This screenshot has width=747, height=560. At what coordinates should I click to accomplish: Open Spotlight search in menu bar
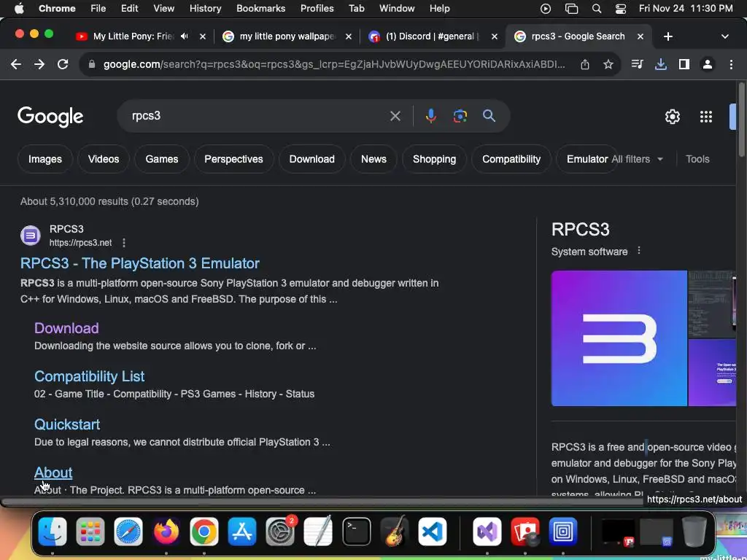597,9
